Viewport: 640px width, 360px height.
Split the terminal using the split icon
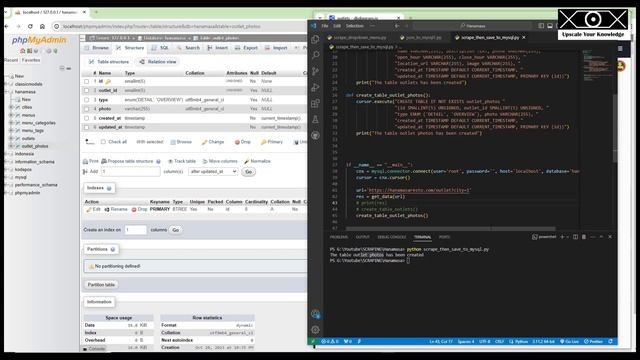[575, 237]
